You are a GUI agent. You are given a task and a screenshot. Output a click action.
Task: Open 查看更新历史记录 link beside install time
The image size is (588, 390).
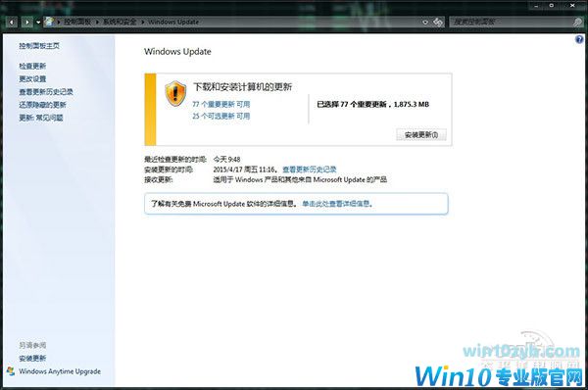tap(310, 170)
